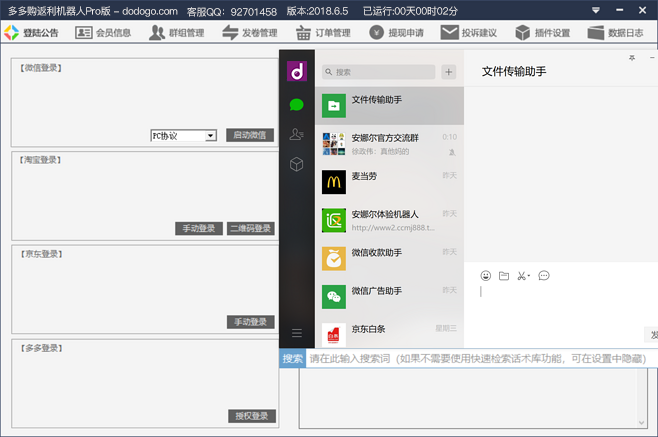This screenshot has height=437, width=658.
Task: Click the chat message input area
Action: pyautogui.click(x=562, y=306)
